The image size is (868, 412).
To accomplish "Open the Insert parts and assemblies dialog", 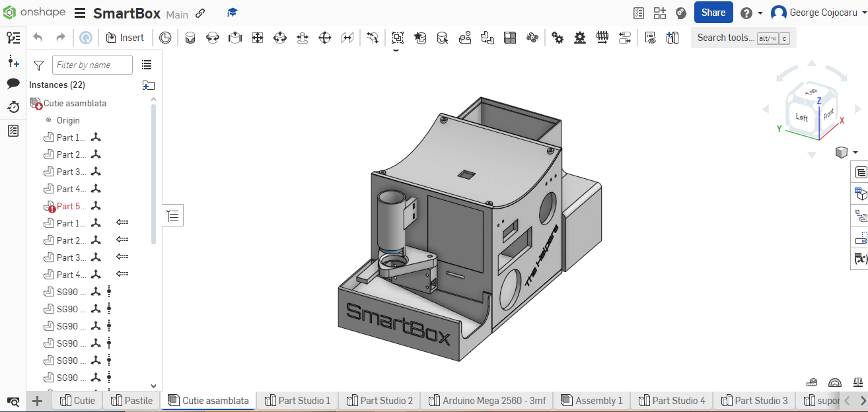I will 125,38.
